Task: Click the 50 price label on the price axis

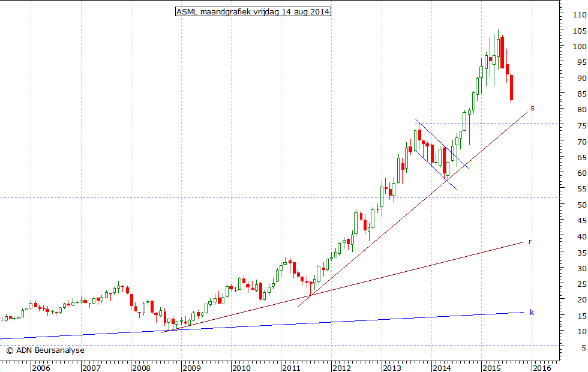Action: point(582,205)
